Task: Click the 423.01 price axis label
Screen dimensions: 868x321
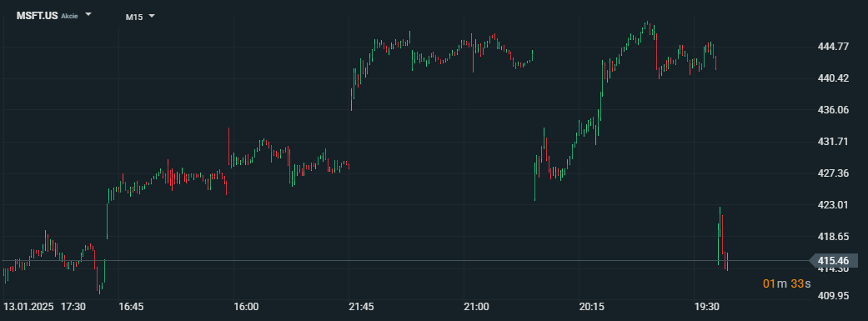Action: click(833, 205)
